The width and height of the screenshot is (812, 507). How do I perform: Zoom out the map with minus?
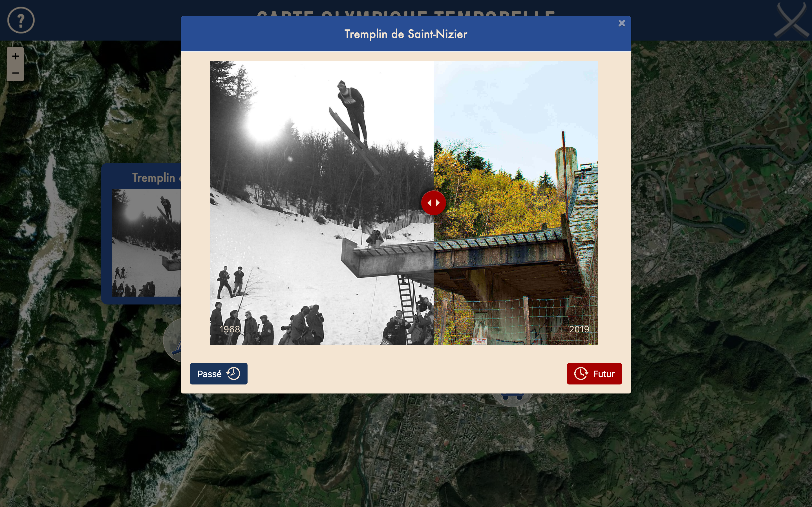pos(15,73)
